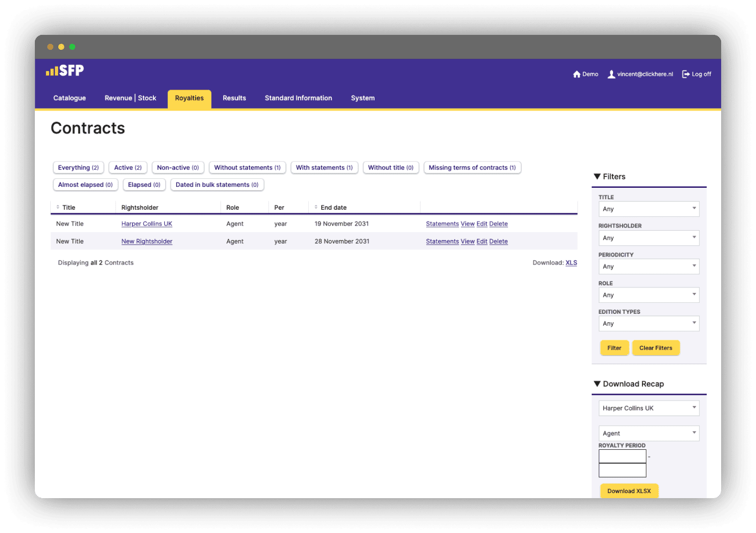Show Missing terms of contracts
The width and height of the screenshot is (756, 533).
pos(472,168)
